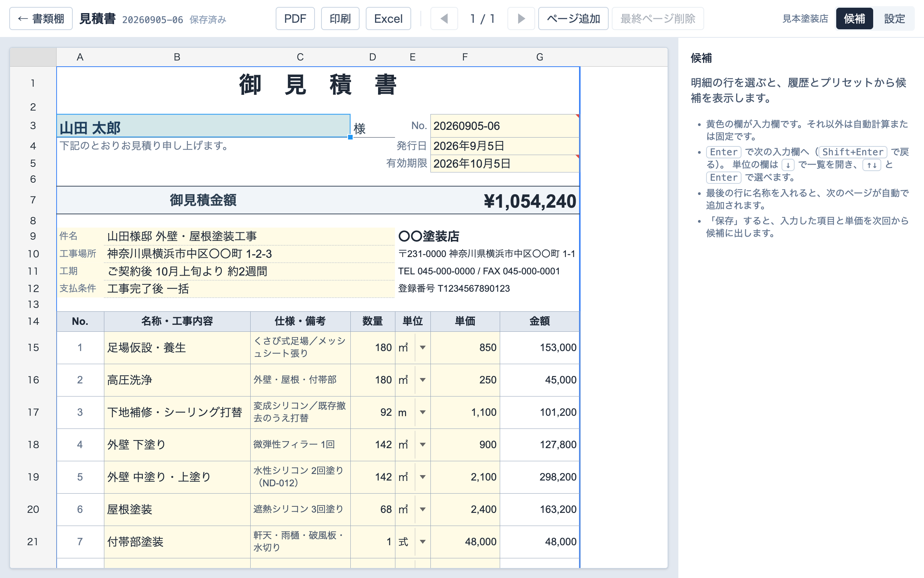Open unit dropdown for 足場仮設・養生 row
This screenshot has height=578, width=924.
(422, 348)
